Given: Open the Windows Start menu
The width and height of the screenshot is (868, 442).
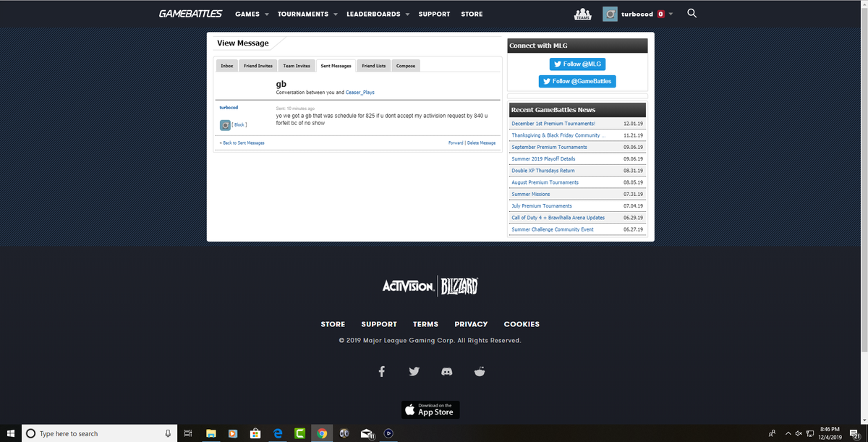Looking at the screenshot, I should point(10,433).
